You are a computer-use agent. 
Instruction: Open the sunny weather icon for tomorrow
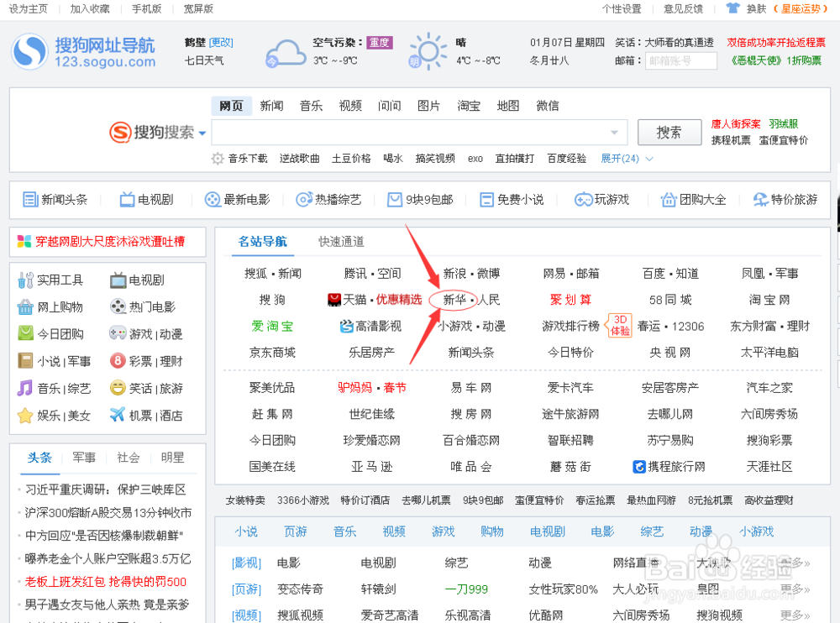428,51
